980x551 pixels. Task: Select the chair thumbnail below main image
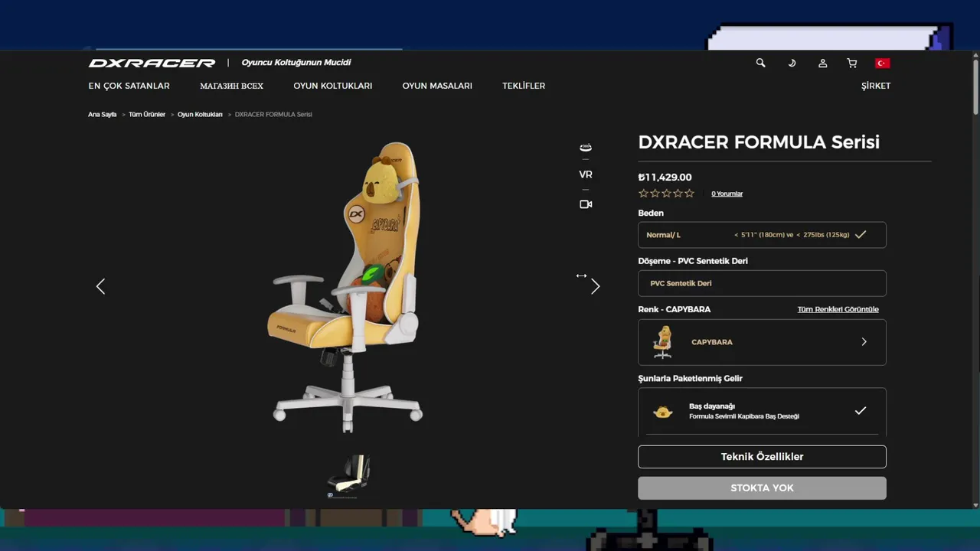pos(349,475)
